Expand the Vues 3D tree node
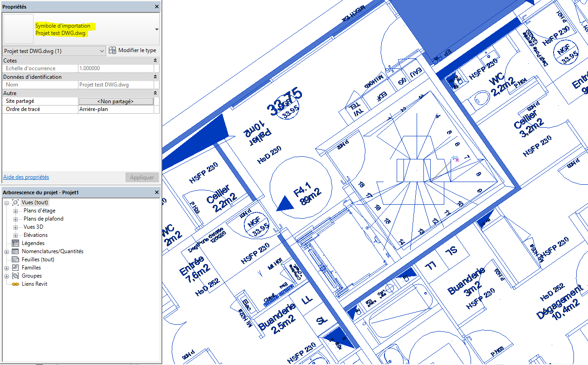 pyautogui.click(x=15, y=227)
